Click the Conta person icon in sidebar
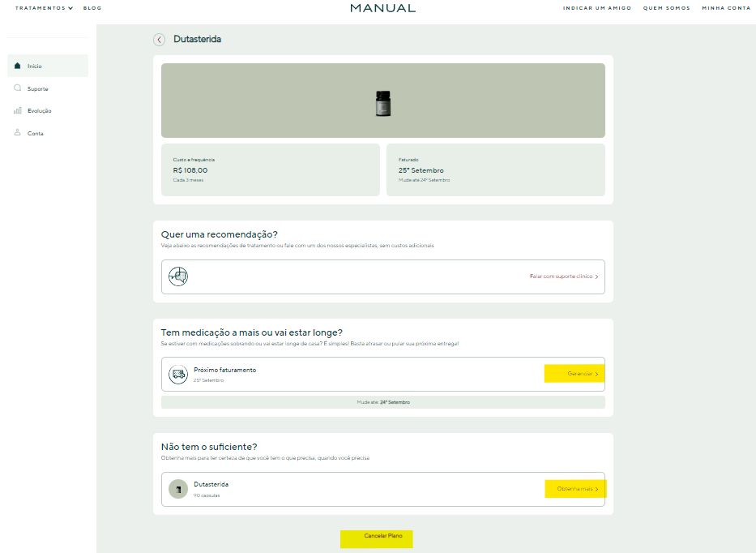Viewport: 756px width, 553px height. [18, 133]
